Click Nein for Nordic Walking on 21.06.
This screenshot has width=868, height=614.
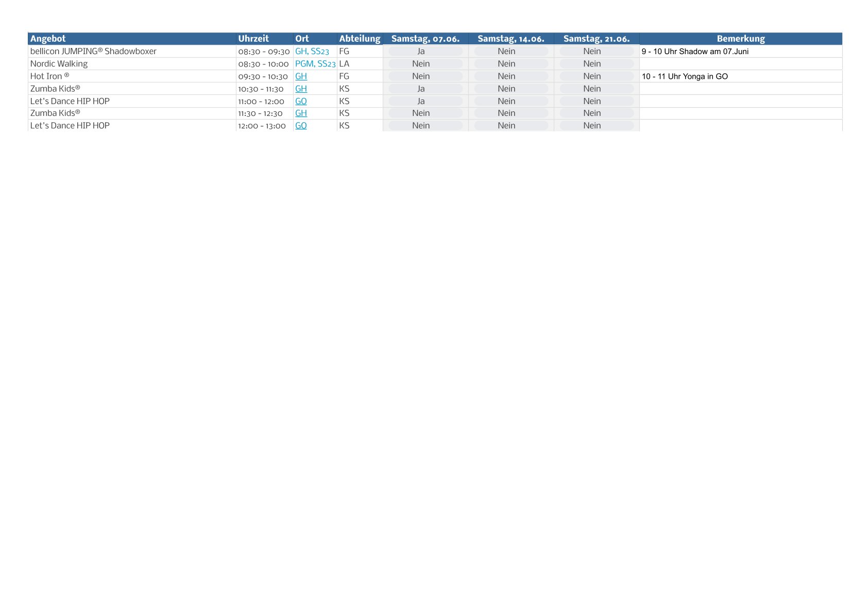(x=597, y=64)
